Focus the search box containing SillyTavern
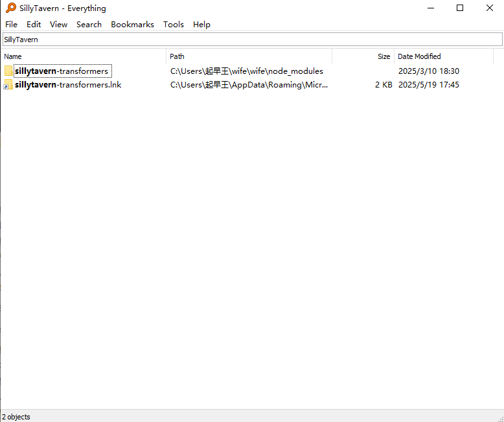Image resolution: width=504 pixels, height=422 pixels. [x=252, y=40]
